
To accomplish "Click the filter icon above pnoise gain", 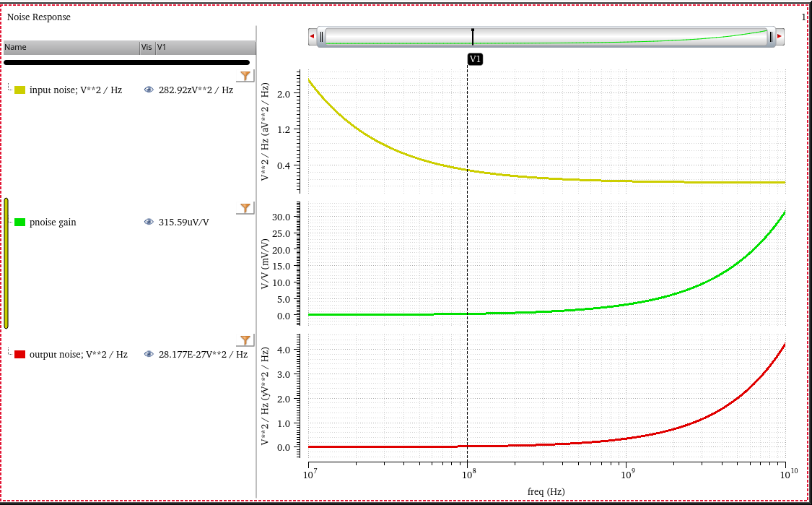I will pos(245,208).
